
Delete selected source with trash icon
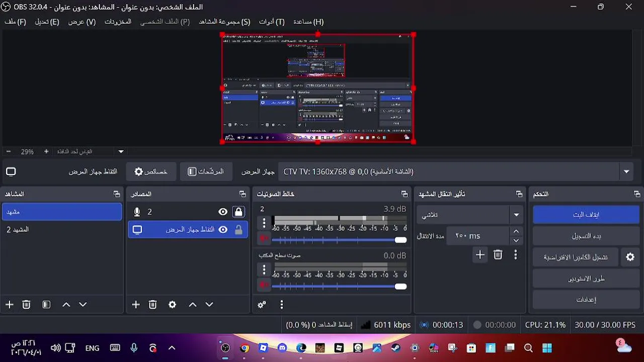point(152,305)
